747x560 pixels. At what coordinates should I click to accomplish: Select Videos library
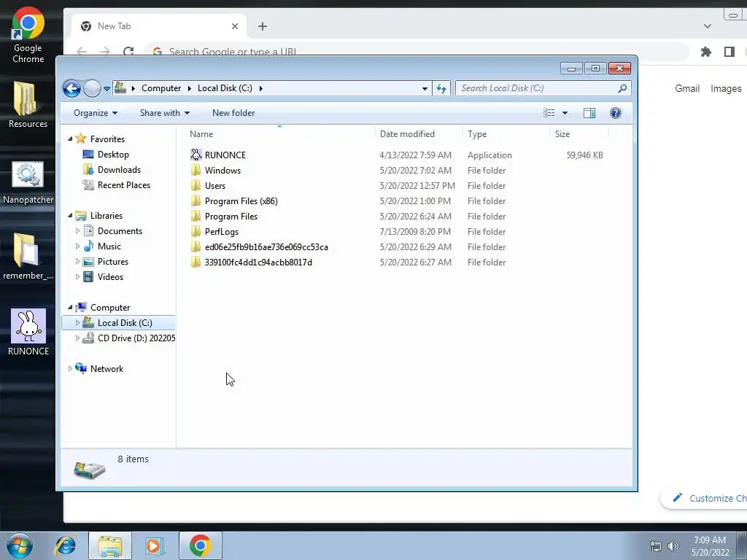[x=110, y=276]
